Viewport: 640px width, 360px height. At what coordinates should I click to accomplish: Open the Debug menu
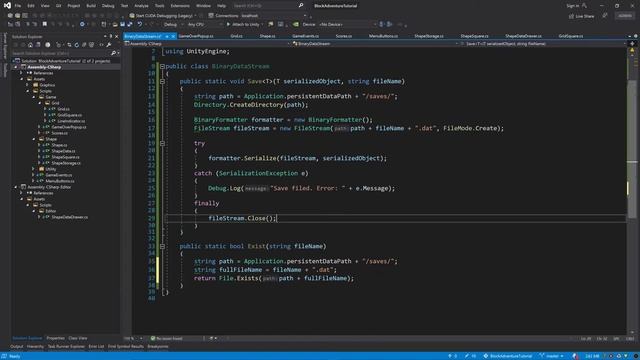click(x=108, y=6)
